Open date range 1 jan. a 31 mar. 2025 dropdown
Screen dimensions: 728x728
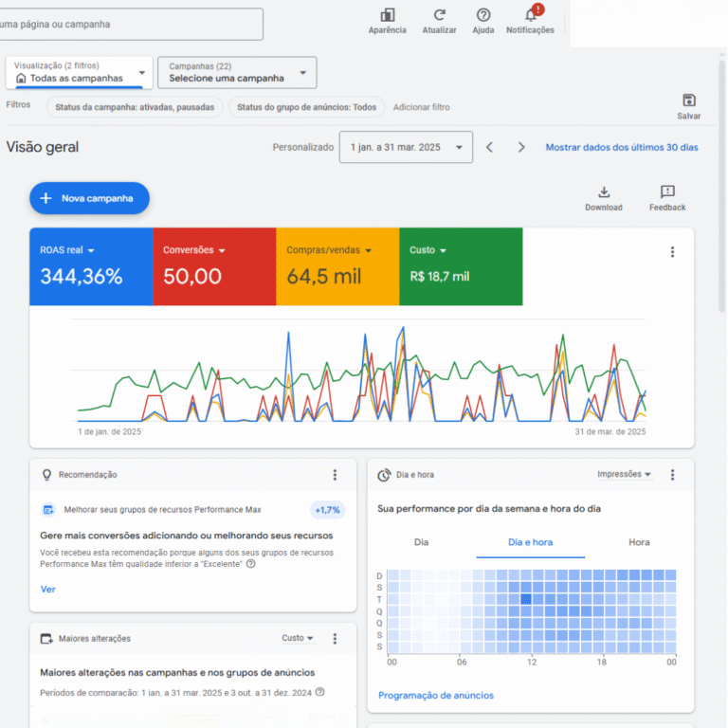pyautogui.click(x=406, y=147)
